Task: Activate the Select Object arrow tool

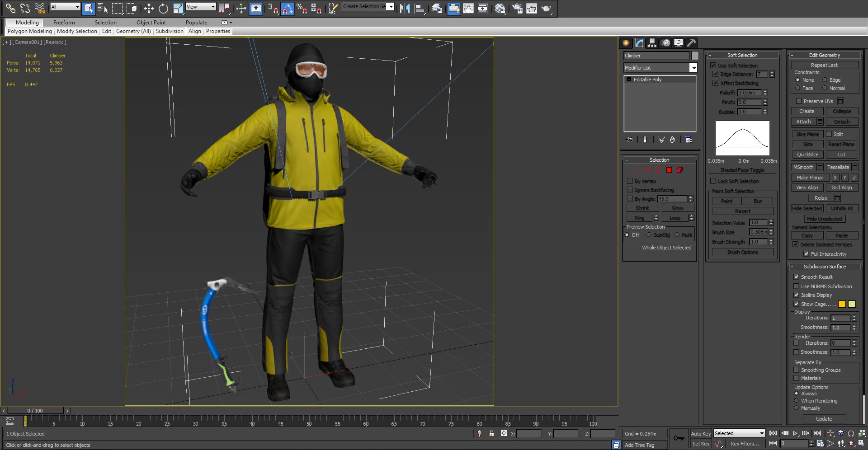Action: 89,8
